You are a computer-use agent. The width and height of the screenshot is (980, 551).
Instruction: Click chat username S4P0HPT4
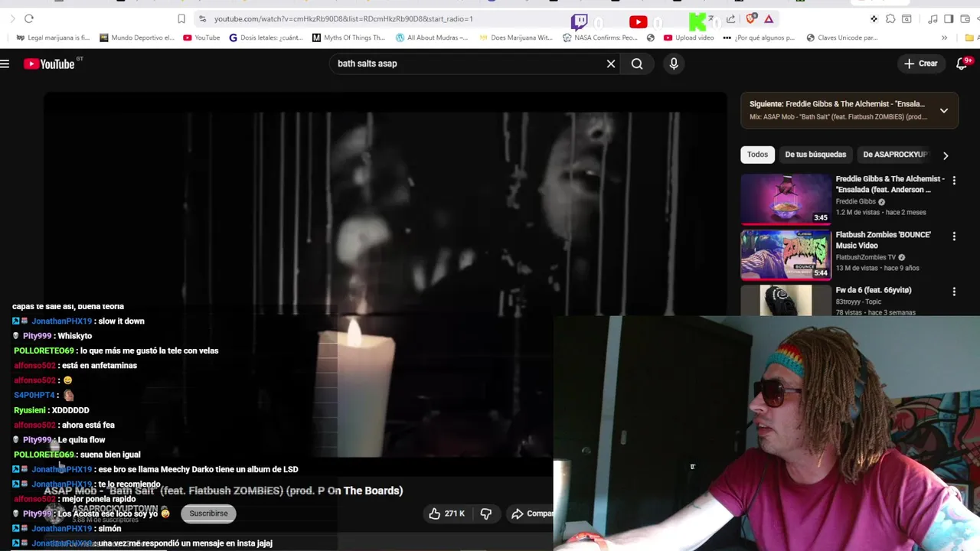[x=34, y=395]
